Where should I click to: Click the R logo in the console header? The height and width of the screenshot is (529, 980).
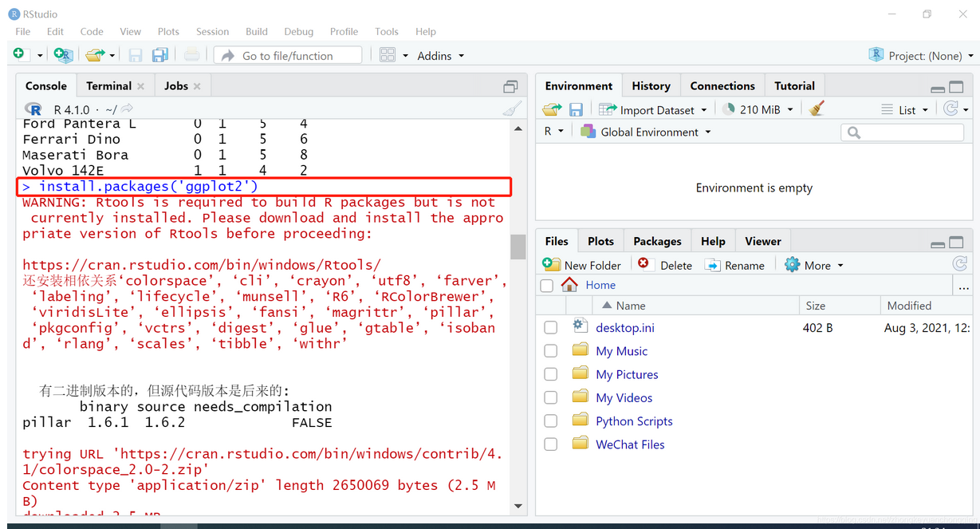[33, 109]
